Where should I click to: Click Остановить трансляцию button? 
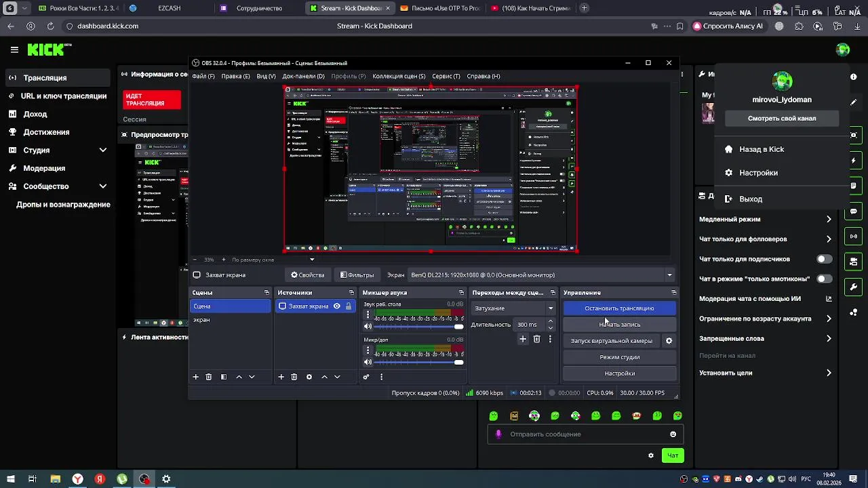(x=619, y=308)
